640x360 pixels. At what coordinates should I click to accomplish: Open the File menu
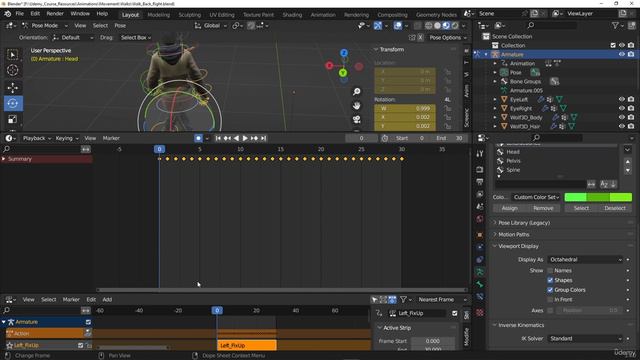coord(19,13)
